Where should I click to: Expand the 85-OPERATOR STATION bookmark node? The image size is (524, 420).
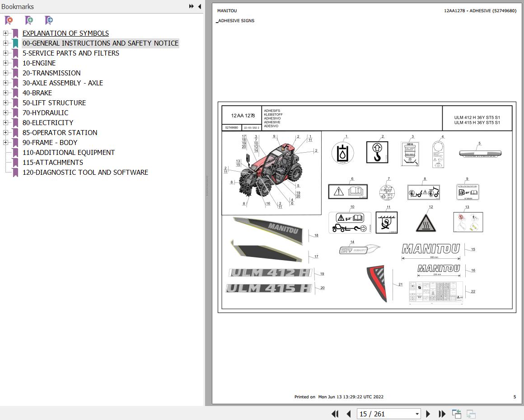coord(5,133)
